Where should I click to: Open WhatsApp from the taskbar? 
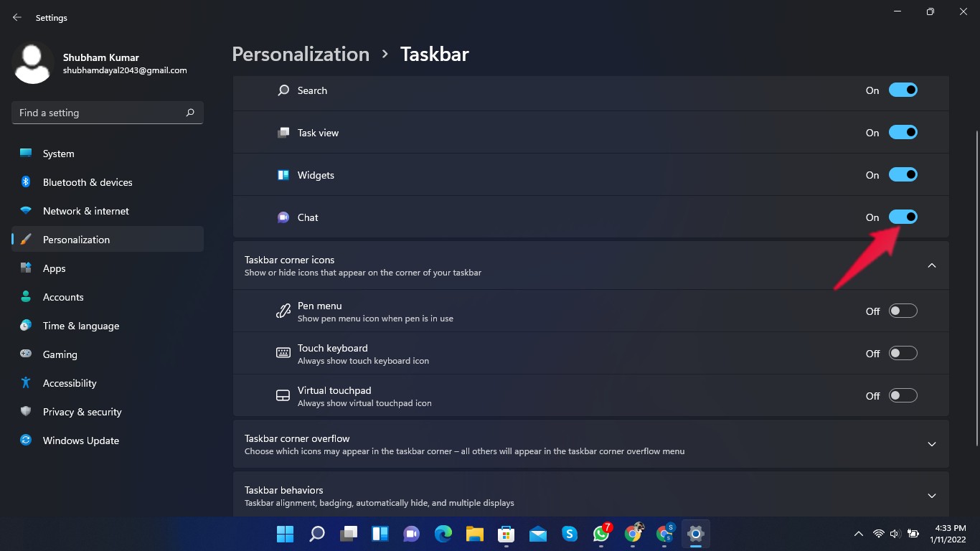[601, 534]
